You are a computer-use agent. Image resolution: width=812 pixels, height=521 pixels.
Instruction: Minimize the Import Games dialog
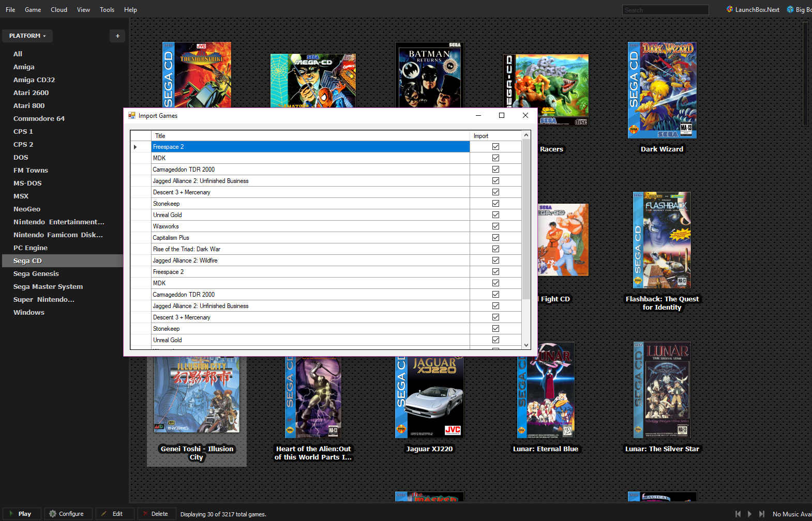pos(478,115)
